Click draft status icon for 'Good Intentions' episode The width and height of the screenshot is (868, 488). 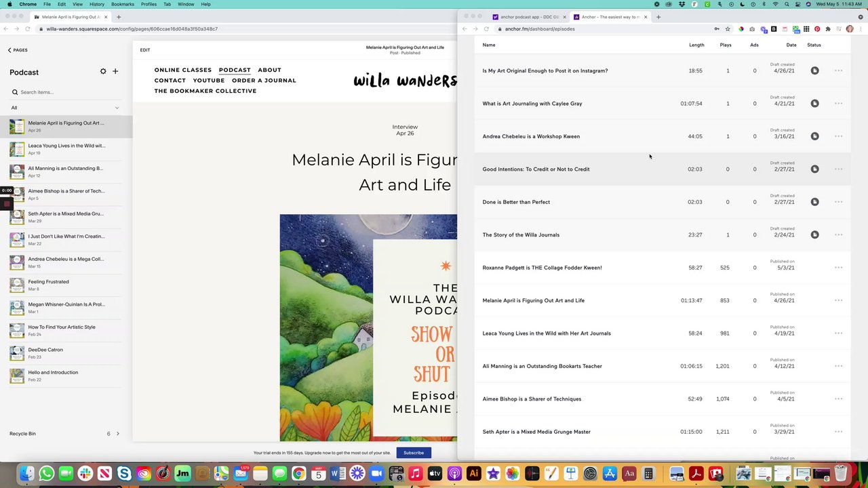[x=814, y=169]
